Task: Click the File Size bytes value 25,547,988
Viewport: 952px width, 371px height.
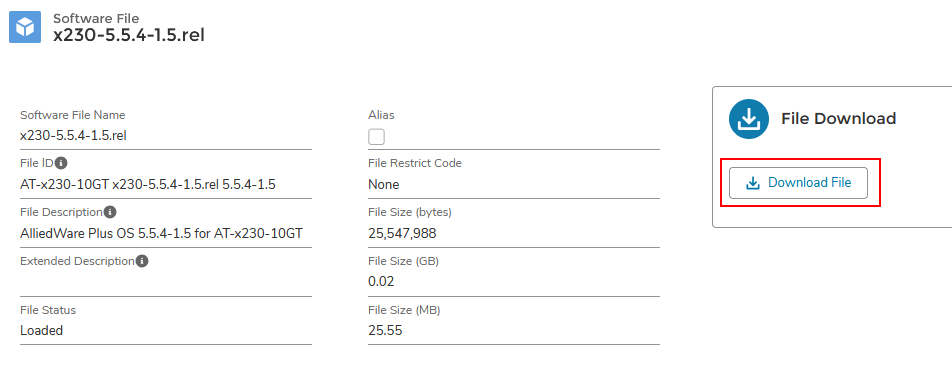Action: [x=402, y=234]
